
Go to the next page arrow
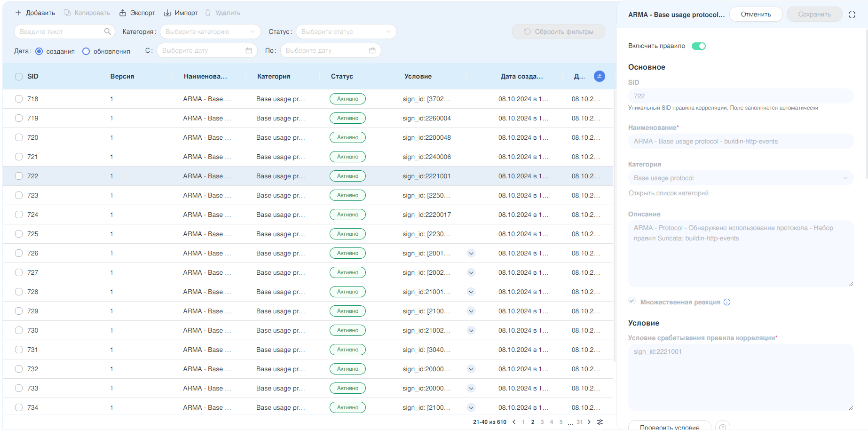589,422
